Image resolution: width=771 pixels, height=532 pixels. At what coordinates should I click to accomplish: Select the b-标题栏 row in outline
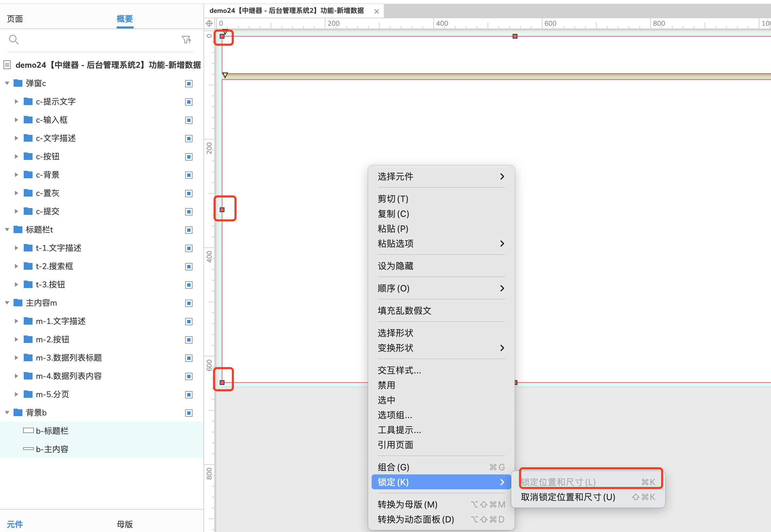102,431
